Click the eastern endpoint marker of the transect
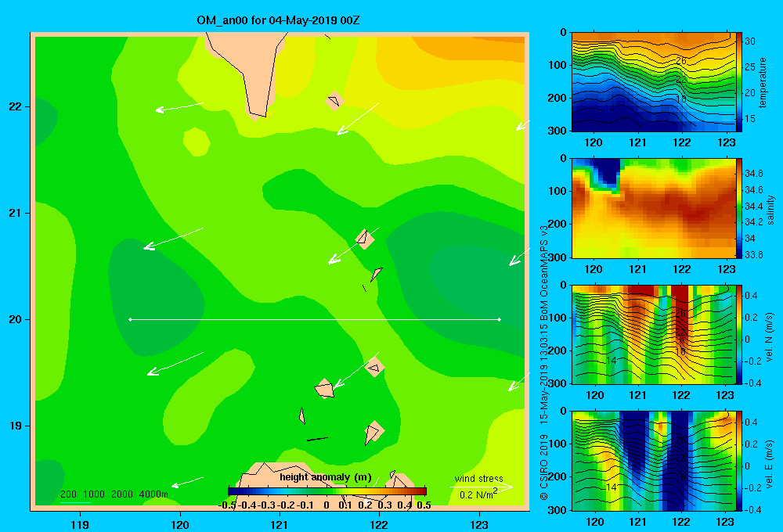Viewport: 783px width, 532px height. pos(500,319)
